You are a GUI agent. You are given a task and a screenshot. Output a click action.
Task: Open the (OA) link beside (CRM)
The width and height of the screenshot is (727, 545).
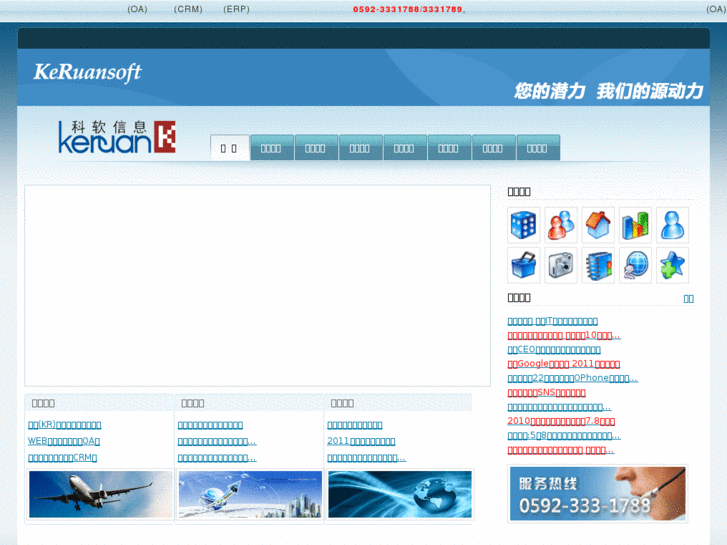point(137,9)
